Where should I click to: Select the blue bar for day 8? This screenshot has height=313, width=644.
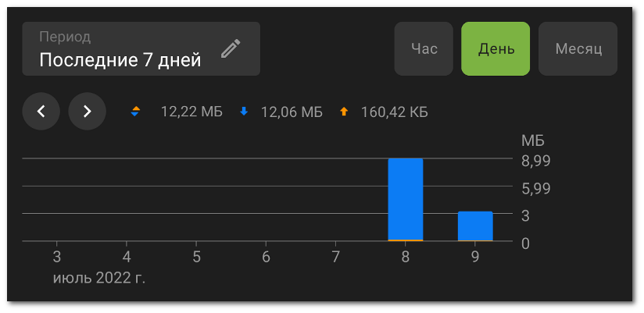(406, 199)
